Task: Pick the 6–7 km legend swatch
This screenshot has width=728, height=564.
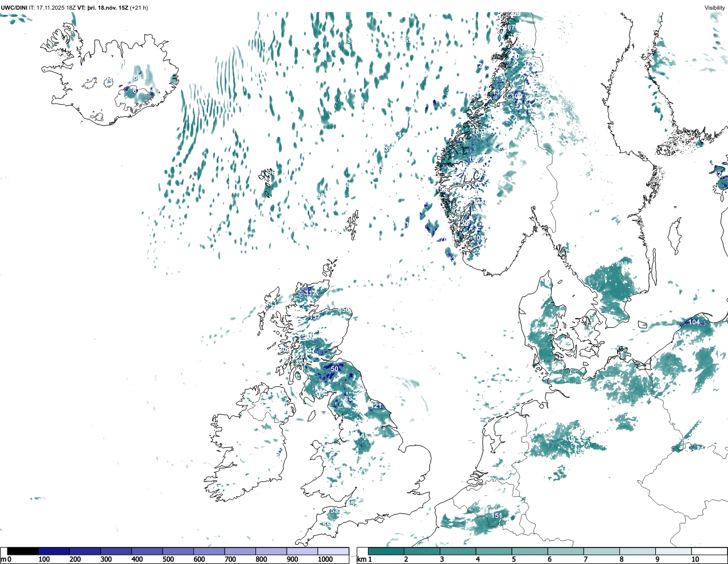Action: (566, 551)
